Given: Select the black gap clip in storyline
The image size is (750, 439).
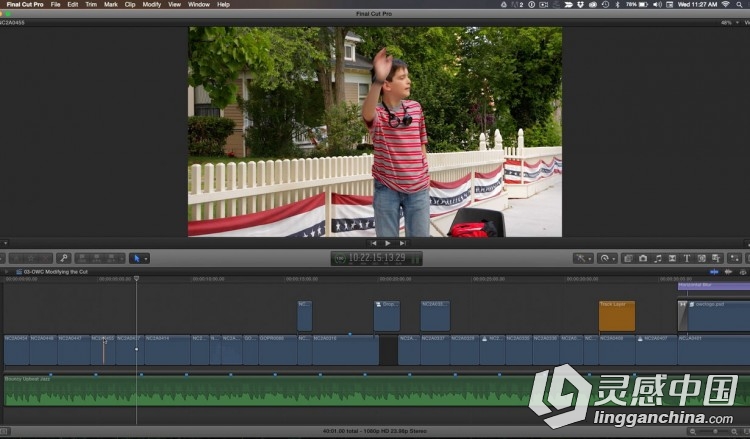Looking at the screenshot, I should tap(388, 350).
